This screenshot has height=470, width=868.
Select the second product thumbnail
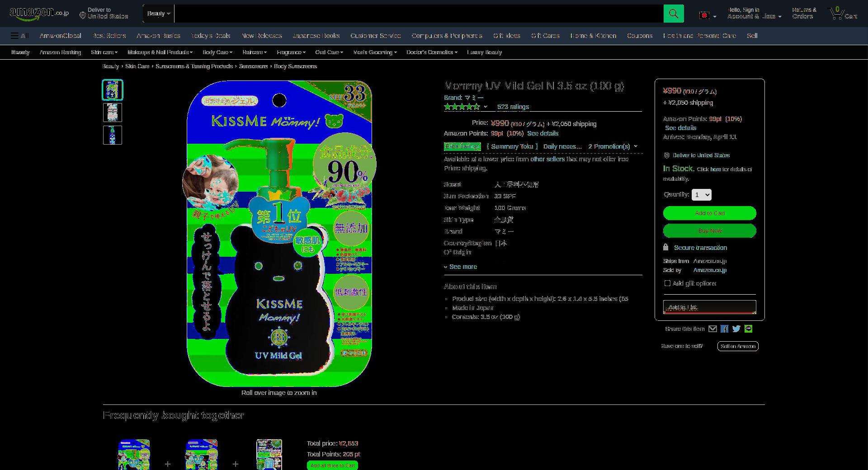113,113
